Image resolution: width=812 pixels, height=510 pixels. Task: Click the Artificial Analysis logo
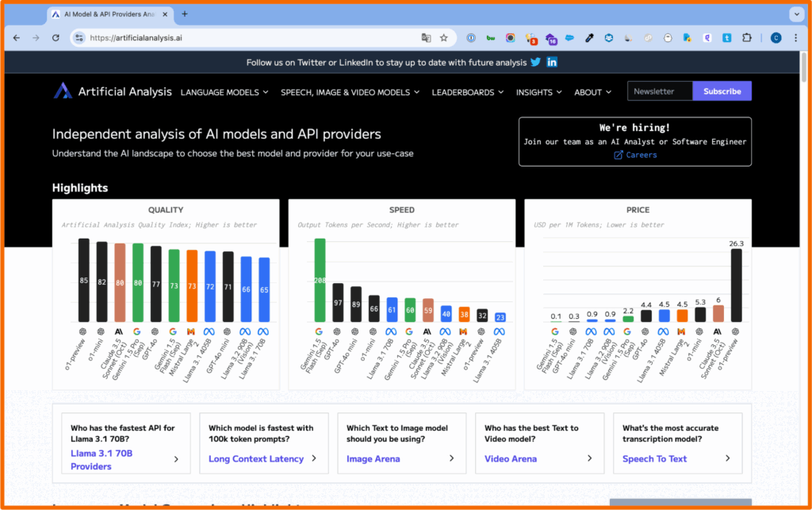(x=113, y=91)
